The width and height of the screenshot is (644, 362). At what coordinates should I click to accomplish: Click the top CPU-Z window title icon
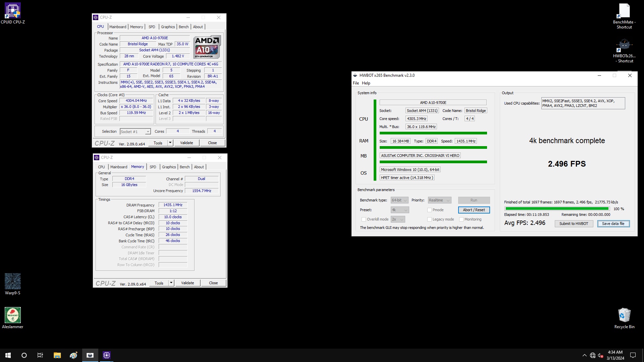(96, 17)
